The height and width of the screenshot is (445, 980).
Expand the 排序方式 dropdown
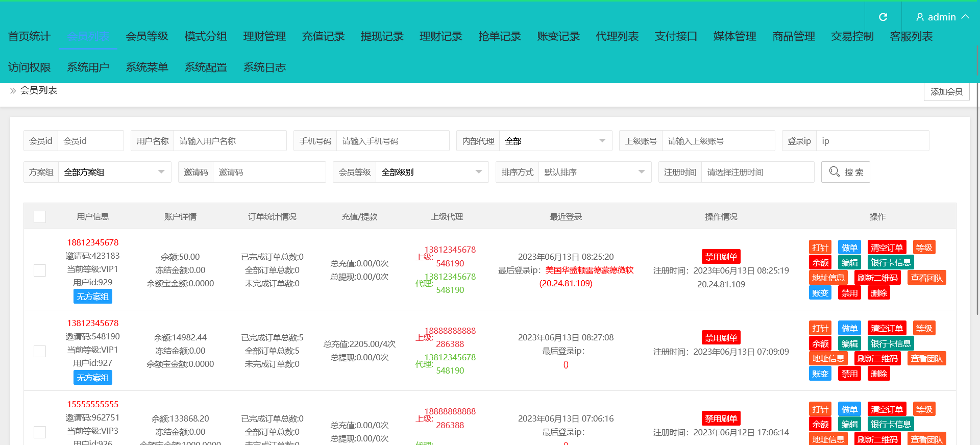(x=595, y=172)
